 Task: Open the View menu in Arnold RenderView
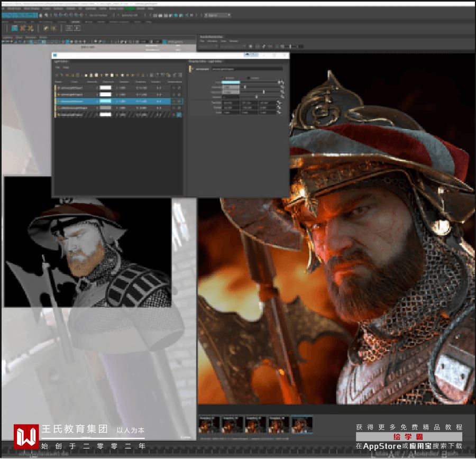point(223,41)
